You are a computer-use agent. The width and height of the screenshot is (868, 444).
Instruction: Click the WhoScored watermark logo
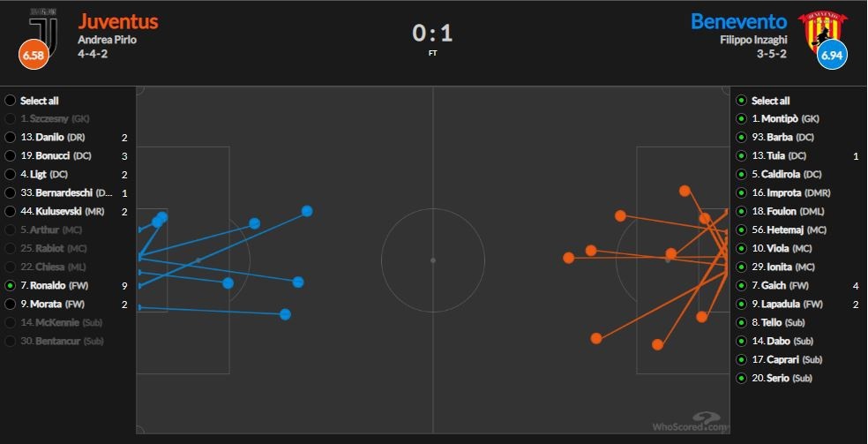tap(692, 422)
